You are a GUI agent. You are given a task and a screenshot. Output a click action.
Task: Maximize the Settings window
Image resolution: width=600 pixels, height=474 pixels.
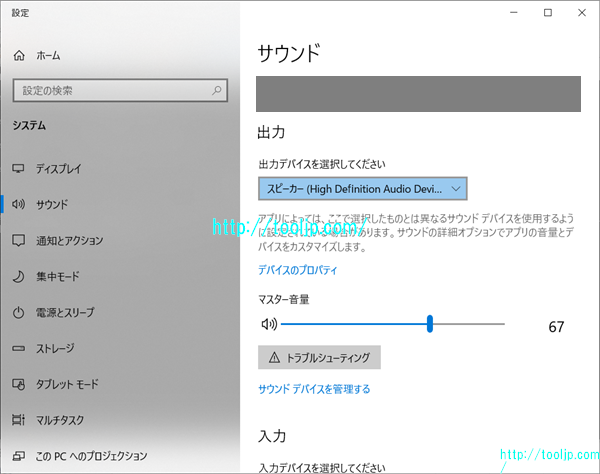pyautogui.click(x=548, y=13)
